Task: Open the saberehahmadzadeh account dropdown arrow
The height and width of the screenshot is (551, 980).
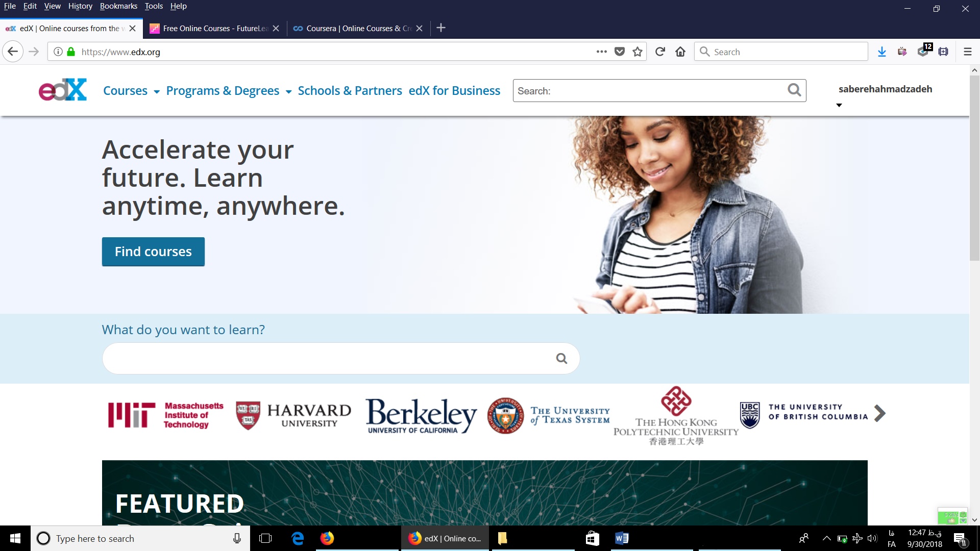Action: 839,105
